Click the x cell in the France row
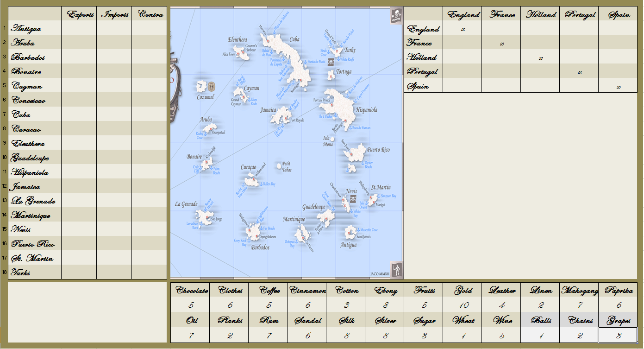The width and height of the screenshot is (644, 349). point(501,43)
